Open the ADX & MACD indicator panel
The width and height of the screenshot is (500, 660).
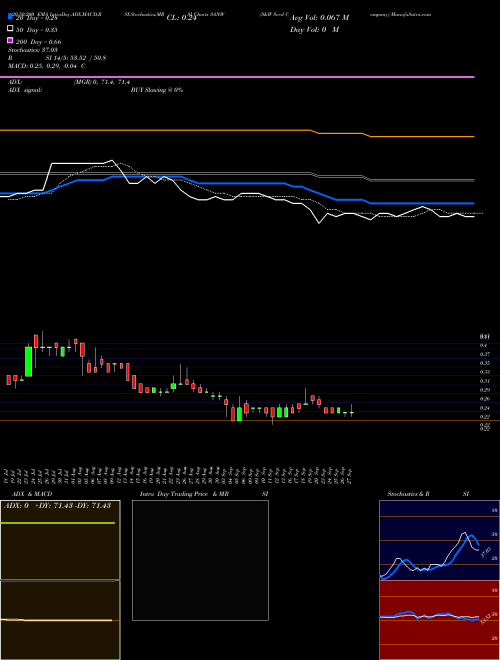(x=60, y=580)
